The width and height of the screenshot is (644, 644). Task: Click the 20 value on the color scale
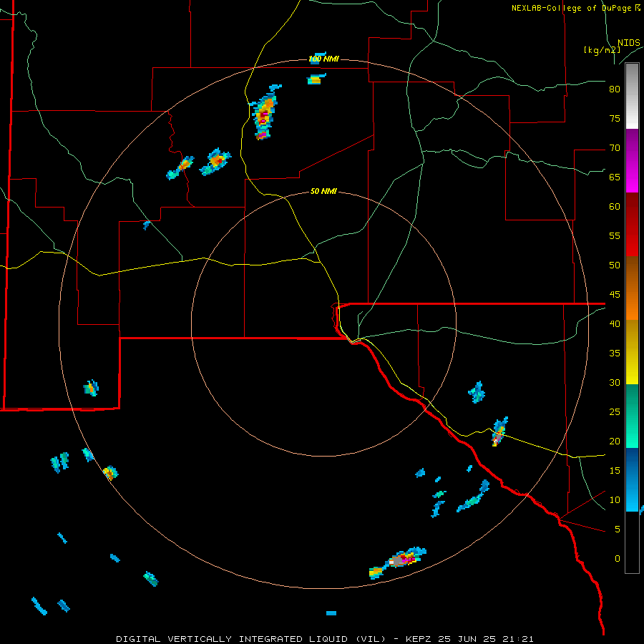pyautogui.click(x=615, y=441)
